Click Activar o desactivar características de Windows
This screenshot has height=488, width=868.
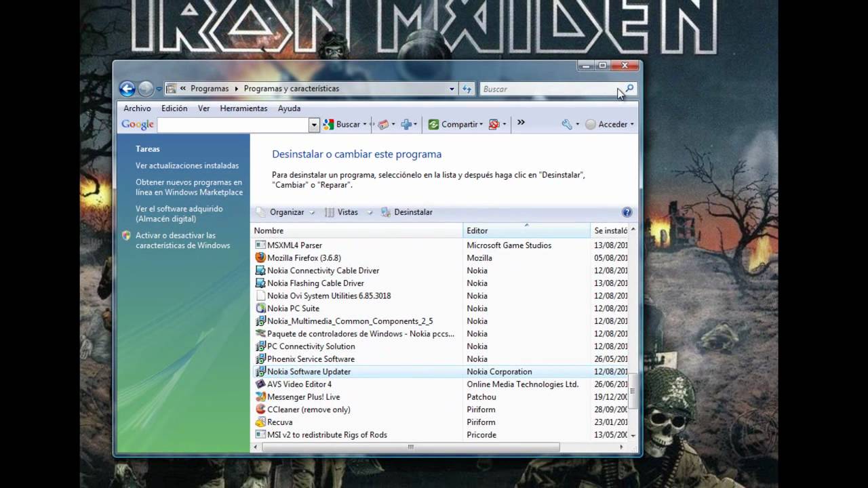pyautogui.click(x=183, y=241)
